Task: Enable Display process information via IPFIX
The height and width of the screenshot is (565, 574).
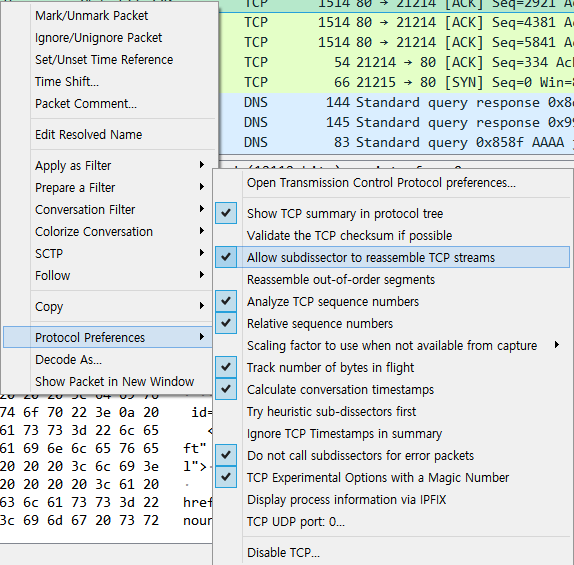Action: click(x=392, y=499)
